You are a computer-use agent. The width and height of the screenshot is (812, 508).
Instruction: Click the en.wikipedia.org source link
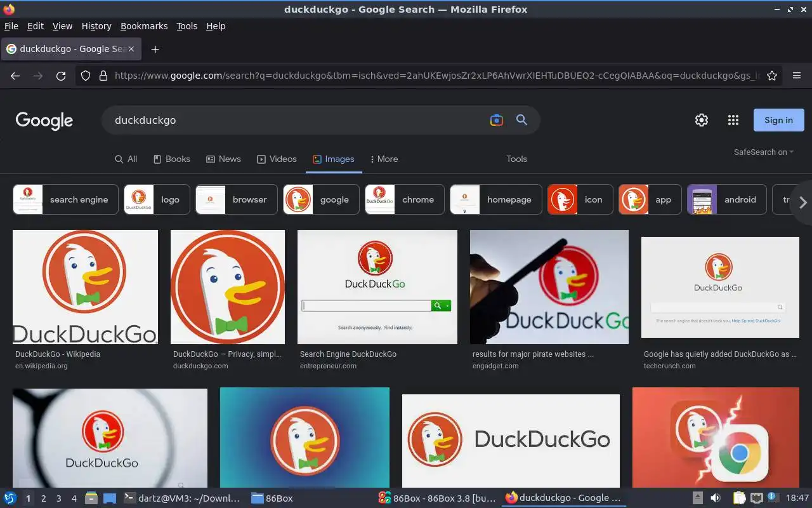point(41,366)
